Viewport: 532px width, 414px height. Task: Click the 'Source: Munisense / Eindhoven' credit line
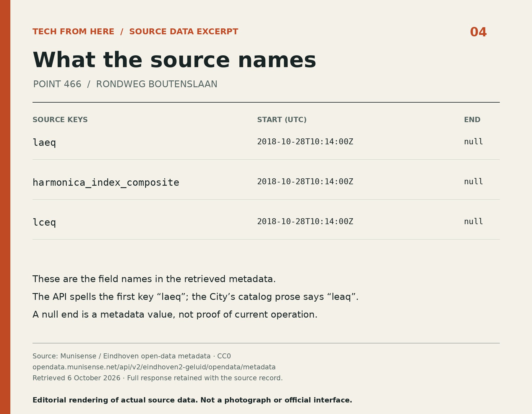tap(132, 356)
